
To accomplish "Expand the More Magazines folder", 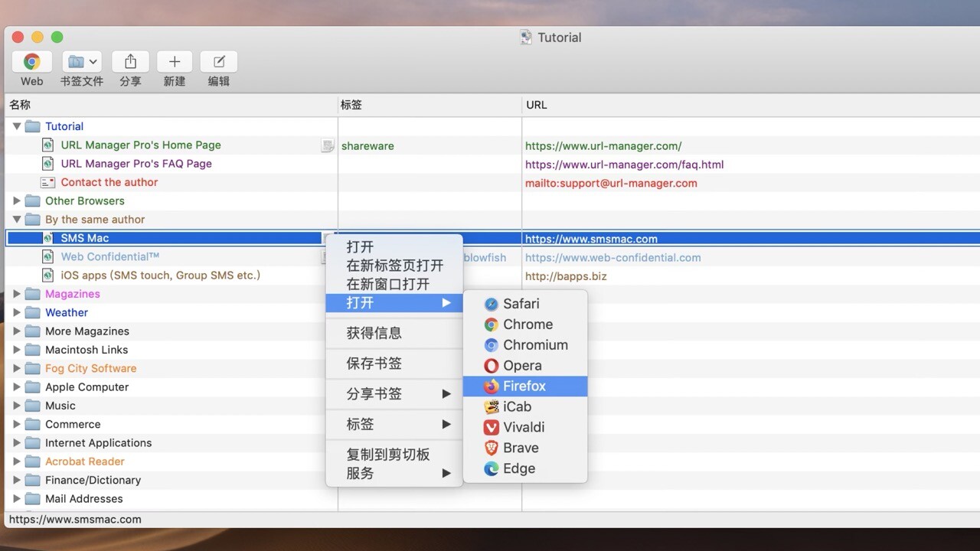I will (17, 331).
